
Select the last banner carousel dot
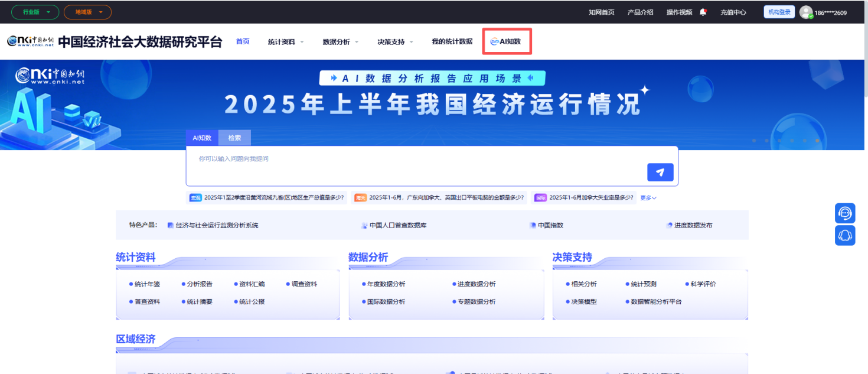pyautogui.click(x=818, y=141)
